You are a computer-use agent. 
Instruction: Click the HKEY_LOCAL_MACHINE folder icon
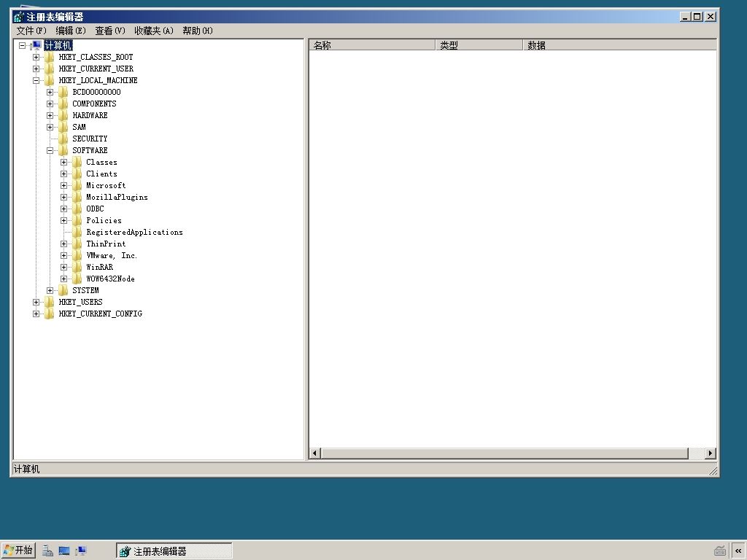click(49, 80)
